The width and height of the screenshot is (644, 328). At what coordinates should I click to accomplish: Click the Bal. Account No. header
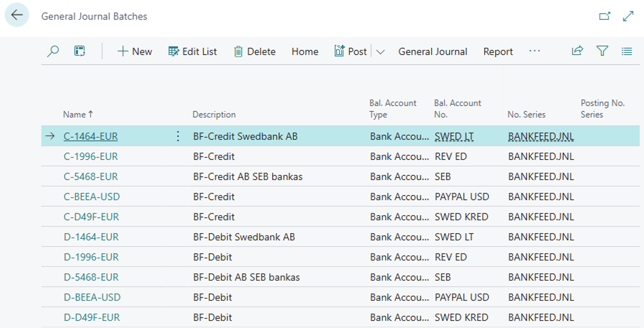pyautogui.click(x=457, y=109)
